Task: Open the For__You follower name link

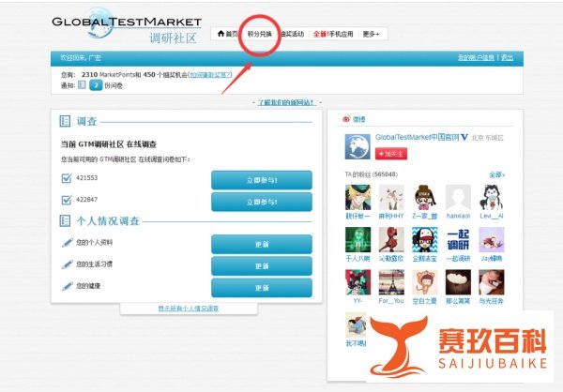Action: [391, 301]
